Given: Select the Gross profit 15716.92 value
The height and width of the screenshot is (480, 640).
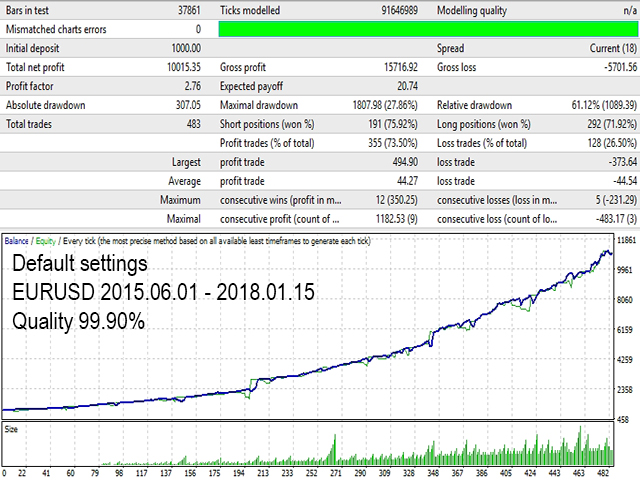Looking at the screenshot, I should coord(400,67).
